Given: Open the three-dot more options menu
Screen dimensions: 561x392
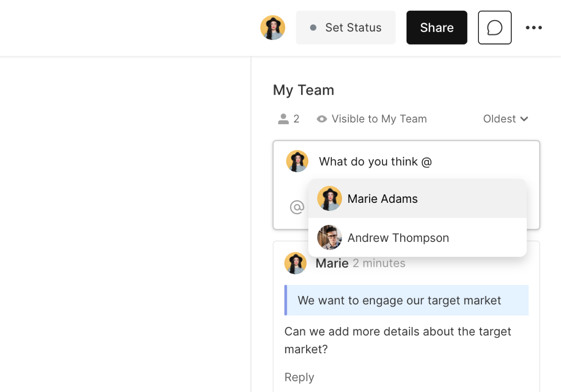Looking at the screenshot, I should 533,28.
